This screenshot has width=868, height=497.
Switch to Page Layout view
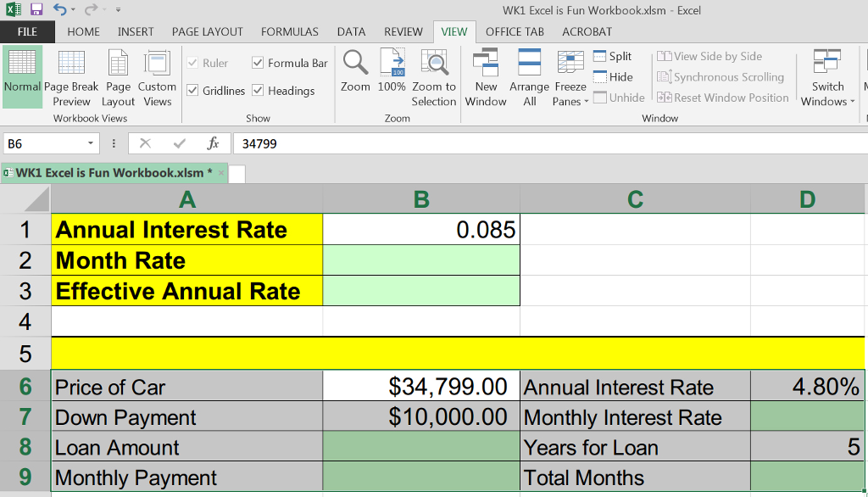coord(118,78)
